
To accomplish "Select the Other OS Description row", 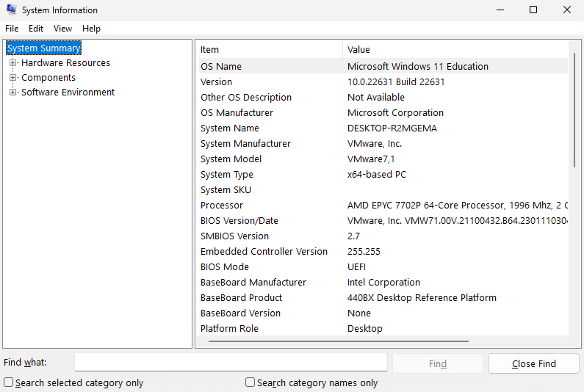I will [383, 97].
